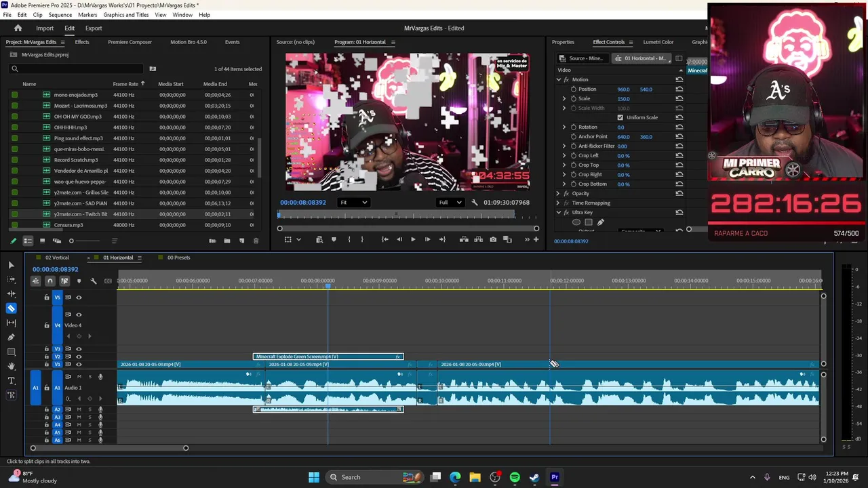Select the Hand tool
The height and width of the screenshot is (488, 868).
(11, 366)
